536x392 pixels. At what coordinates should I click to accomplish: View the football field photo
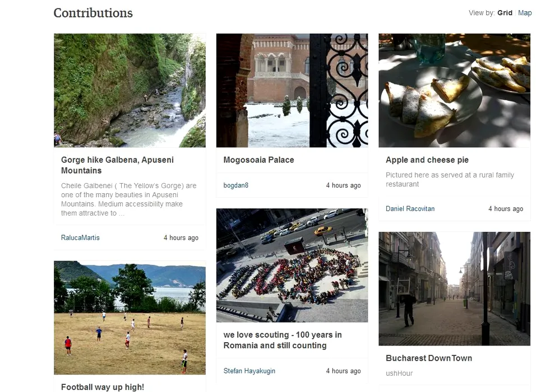coord(130,318)
